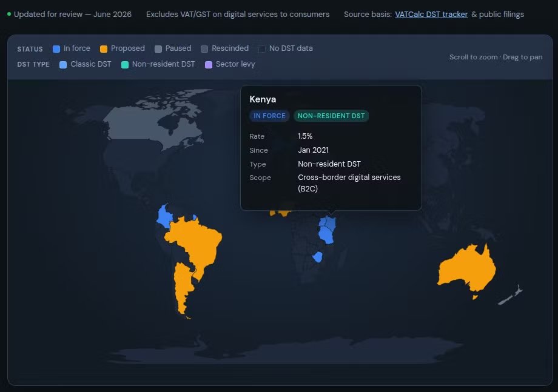This screenshot has height=392, width=558.
Task: Click the Classic DST light-blue swatch
Action: tap(63, 65)
